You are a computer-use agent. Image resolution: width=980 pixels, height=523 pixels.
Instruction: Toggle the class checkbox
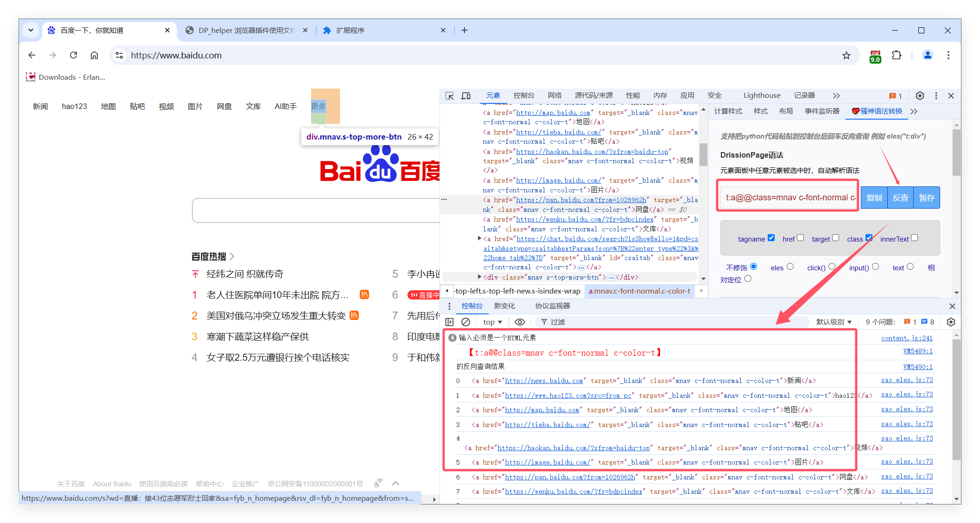point(869,238)
